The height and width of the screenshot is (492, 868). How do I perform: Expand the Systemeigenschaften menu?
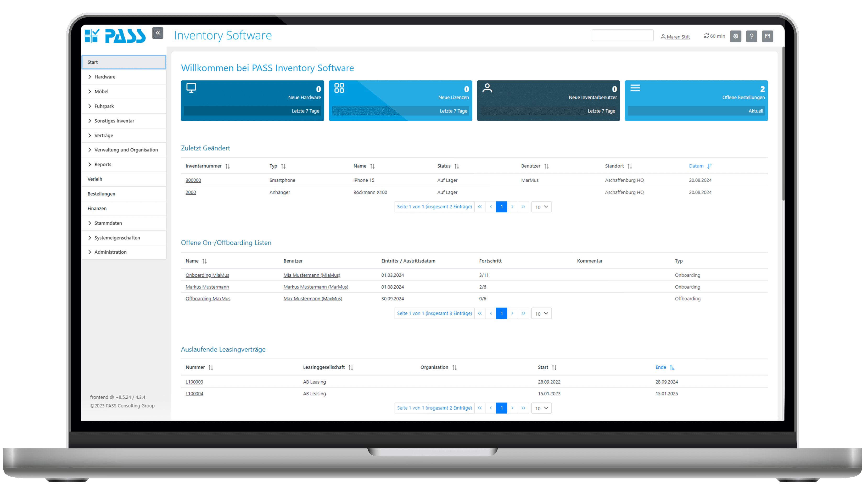pyautogui.click(x=124, y=238)
